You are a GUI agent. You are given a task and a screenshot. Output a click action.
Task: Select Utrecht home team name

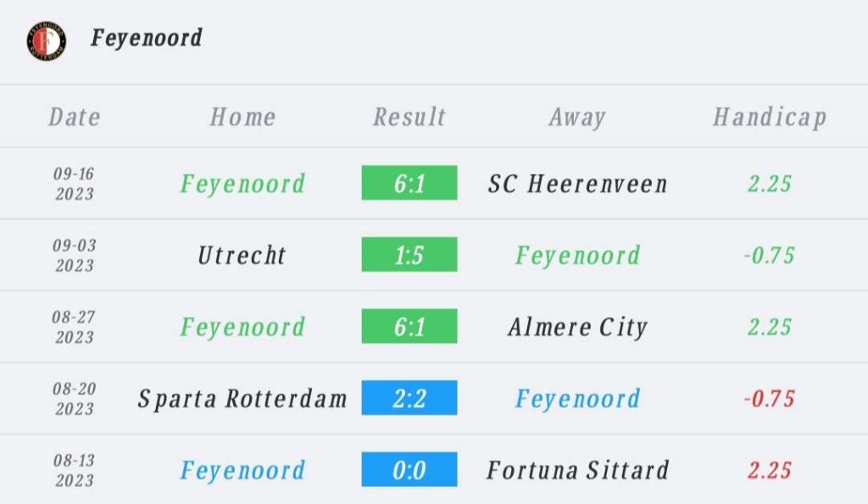click(x=242, y=255)
